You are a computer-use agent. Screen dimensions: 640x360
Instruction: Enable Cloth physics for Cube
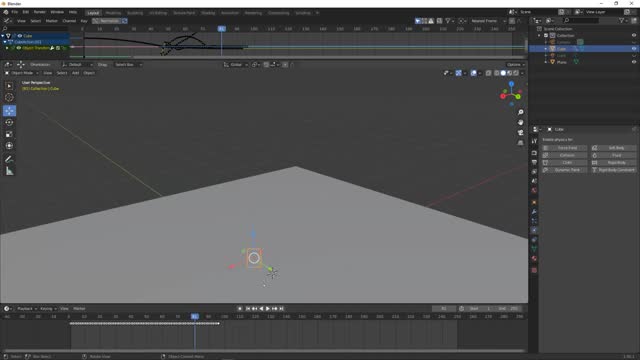point(564,162)
